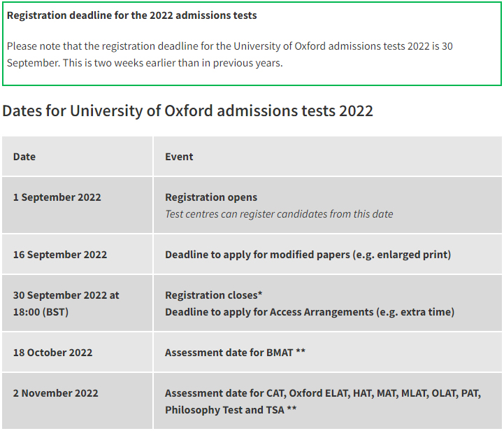Select the 'Date' column header
This screenshot has height=431, width=504.
24,157
